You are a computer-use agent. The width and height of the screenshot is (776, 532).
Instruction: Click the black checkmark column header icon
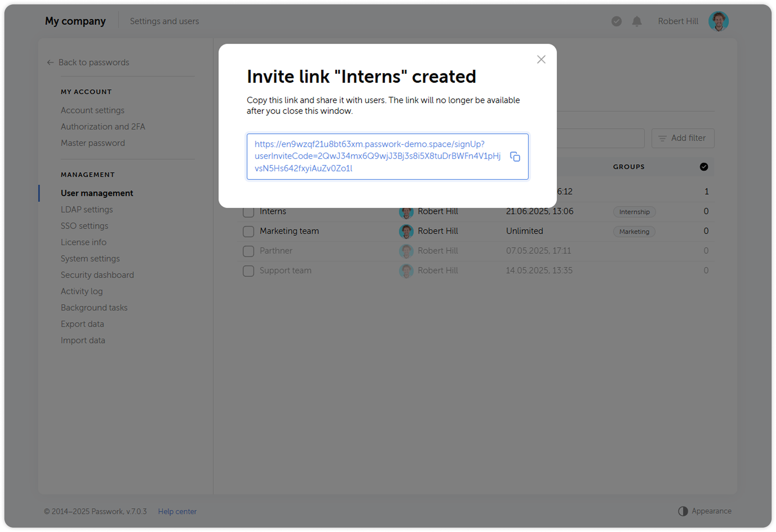(704, 167)
